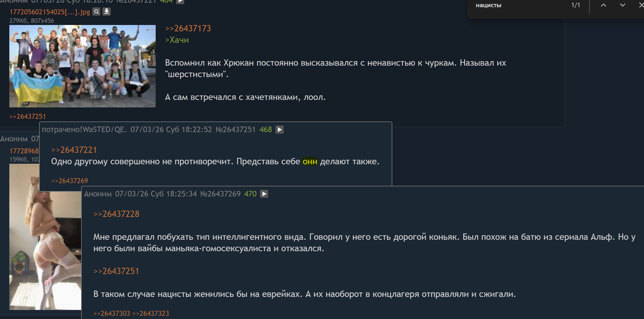The image size is (644, 319).
Task: Close the find-in-page bar
Action: pos(641,5)
